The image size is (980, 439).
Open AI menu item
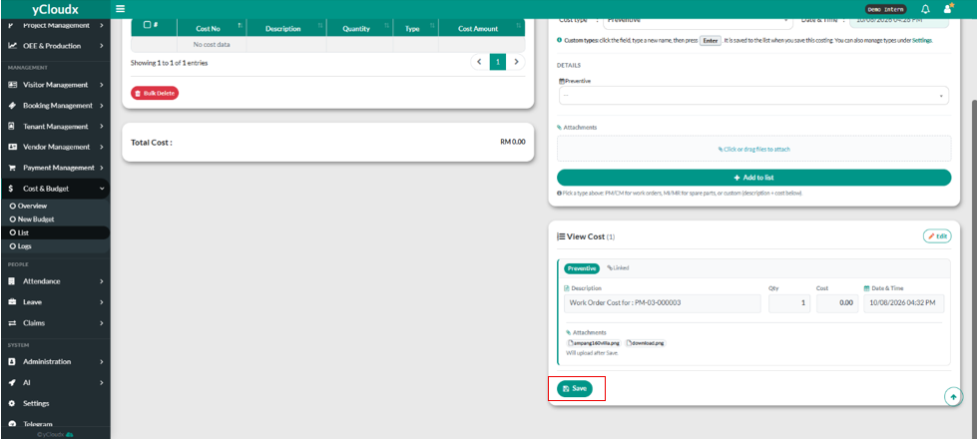[x=55, y=382]
